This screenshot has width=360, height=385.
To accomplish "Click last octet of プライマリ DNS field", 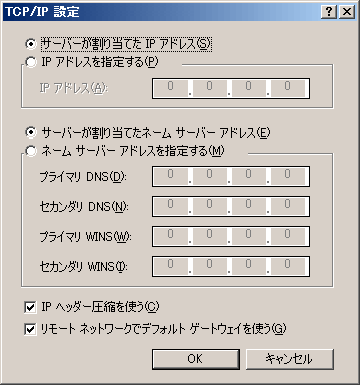I will tap(287, 176).
